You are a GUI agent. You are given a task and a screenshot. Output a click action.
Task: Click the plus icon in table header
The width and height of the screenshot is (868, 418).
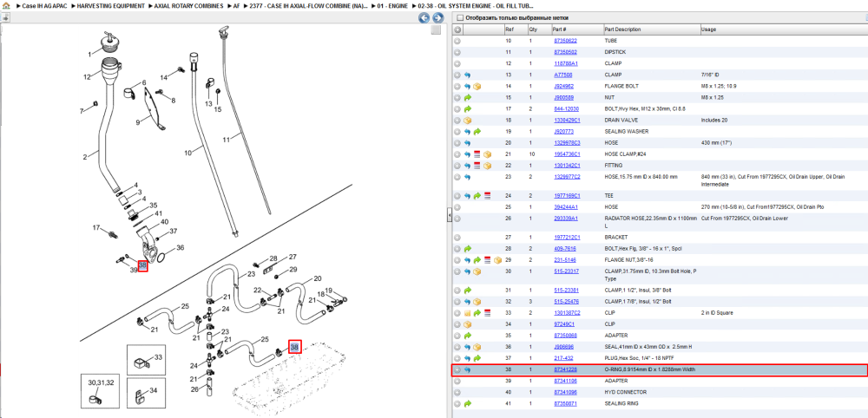[457, 29]
